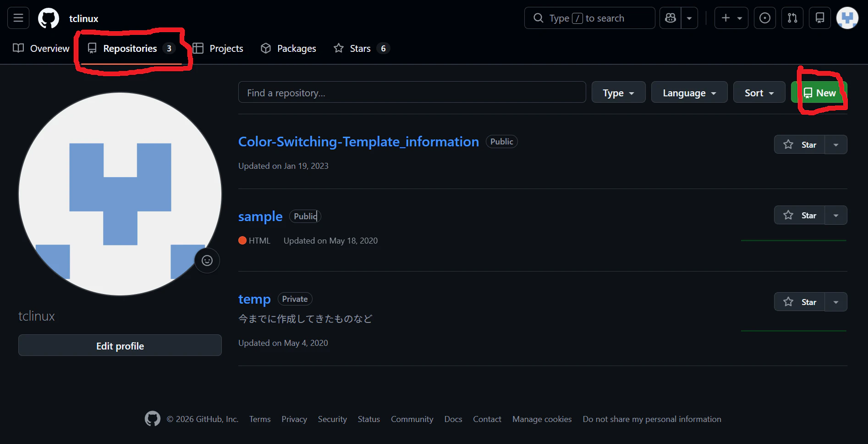Expand star lists dropdown for Color-Switching-Template_information
The width and height of the screenshot is (868, 444).
836,144
